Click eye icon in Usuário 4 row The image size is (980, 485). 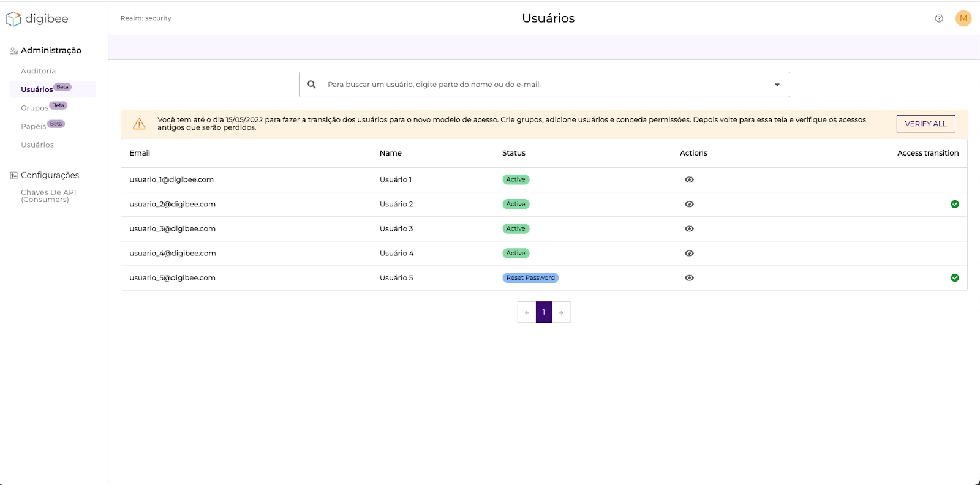click(689, 253)
